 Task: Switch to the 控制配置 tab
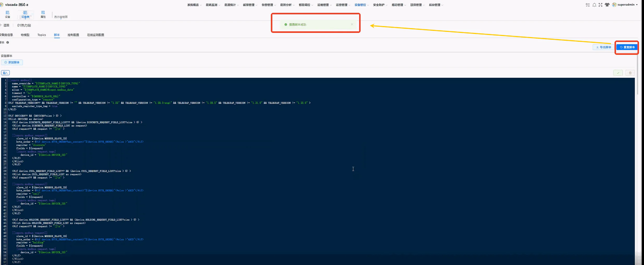click(x=73, y=35)
